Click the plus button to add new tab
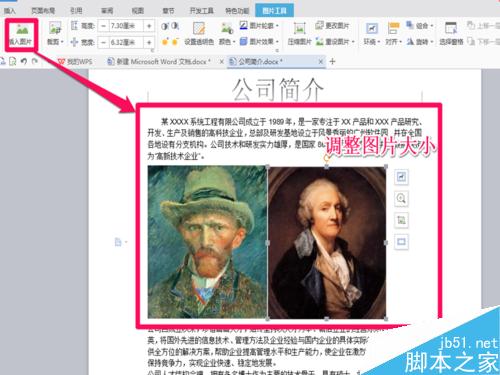The height and width of the screenshot is (375, 500). tap(332, 62)
